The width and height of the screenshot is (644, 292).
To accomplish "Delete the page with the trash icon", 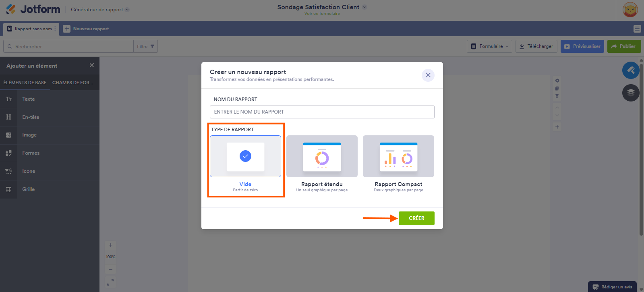I will [557, 96].
